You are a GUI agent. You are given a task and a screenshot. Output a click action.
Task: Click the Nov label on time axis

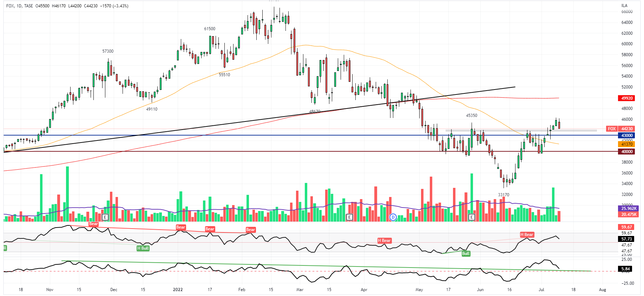point(50,290)
